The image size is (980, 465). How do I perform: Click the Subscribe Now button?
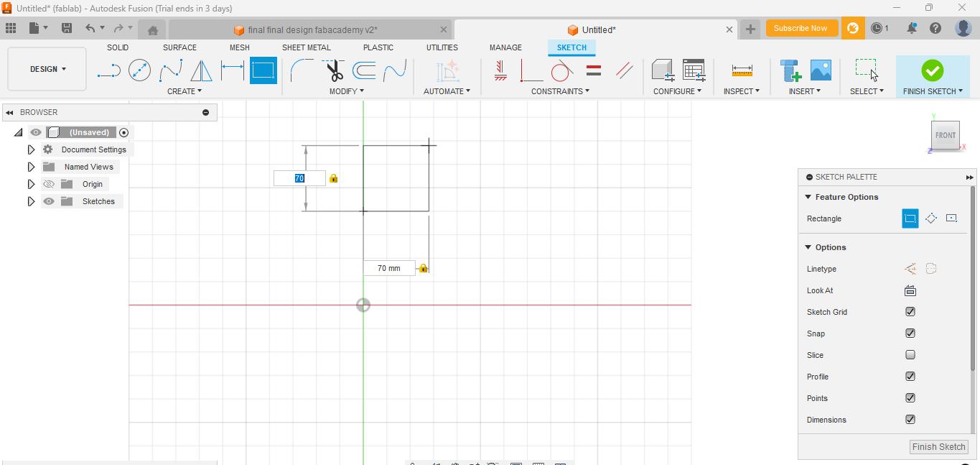[x=801, y=28]
